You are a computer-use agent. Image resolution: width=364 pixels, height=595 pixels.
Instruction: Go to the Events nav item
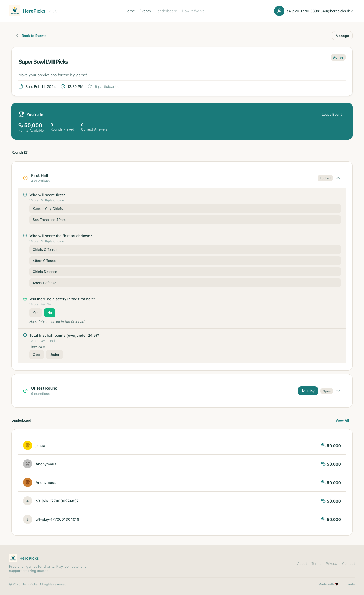tap(145, 11)
